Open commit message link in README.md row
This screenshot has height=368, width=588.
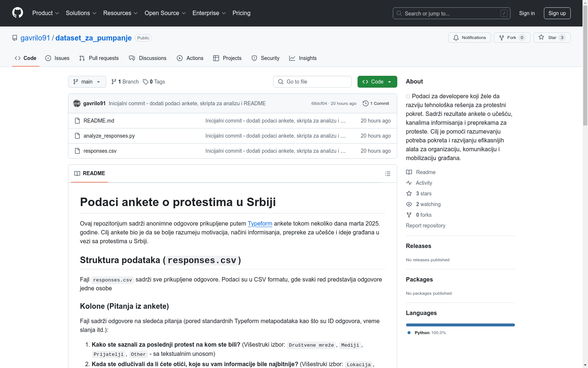click(275, 121)
